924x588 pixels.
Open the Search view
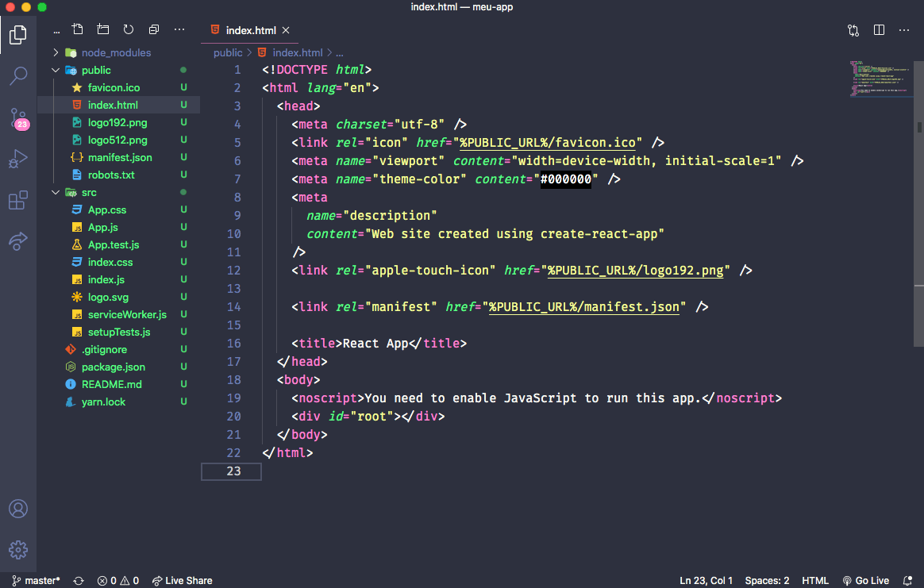18,77
